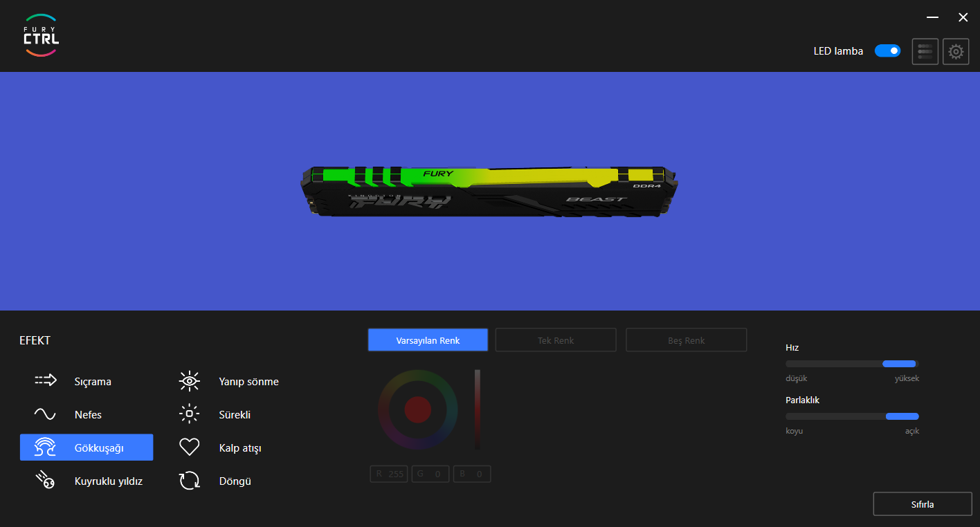Open the Tek Renk tab

pyautogui.click(x=556, y=340)
